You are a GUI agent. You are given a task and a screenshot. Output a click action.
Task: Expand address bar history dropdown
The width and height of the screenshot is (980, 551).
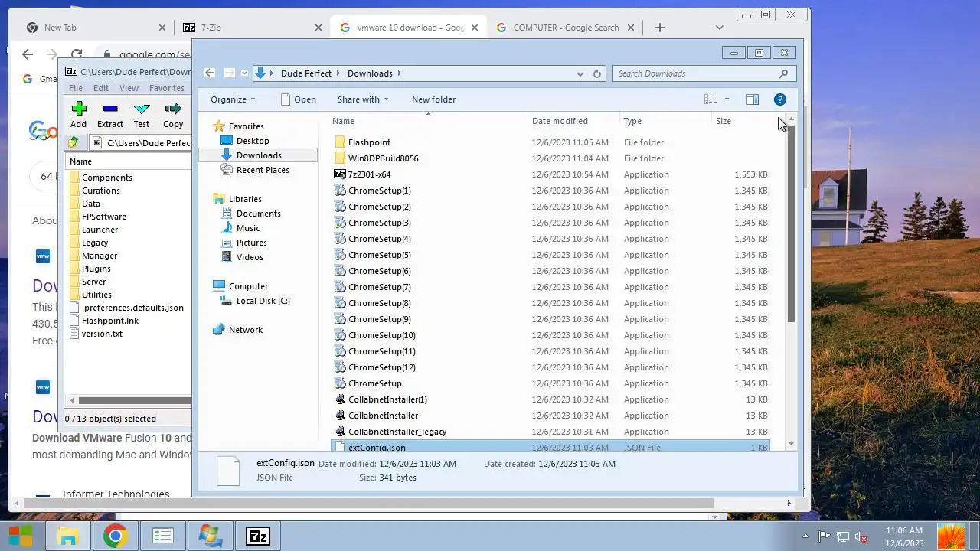580,73
